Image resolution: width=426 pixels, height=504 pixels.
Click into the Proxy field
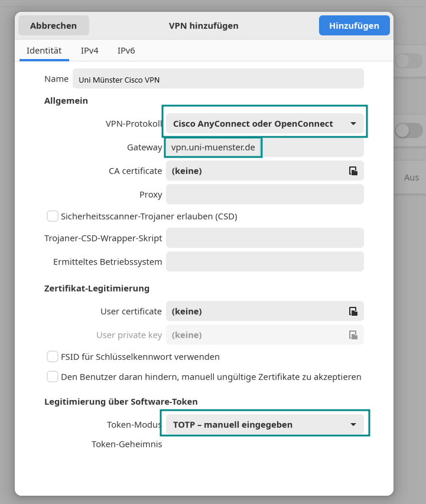[x=265, y=194]
